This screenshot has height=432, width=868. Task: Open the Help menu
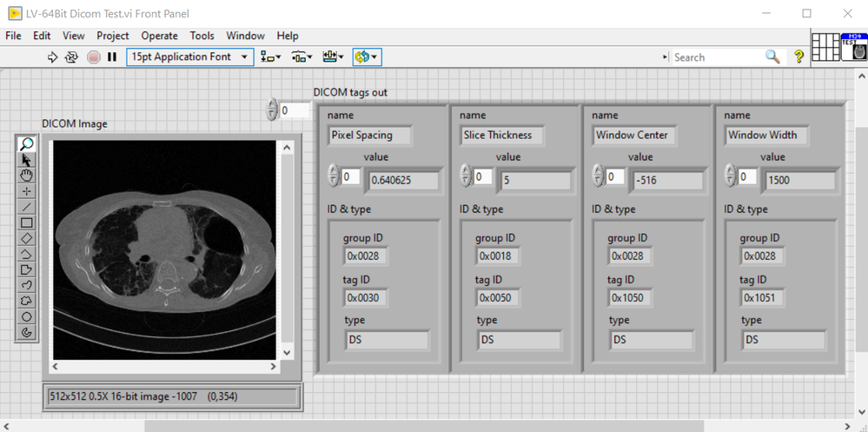pos(288,36)
